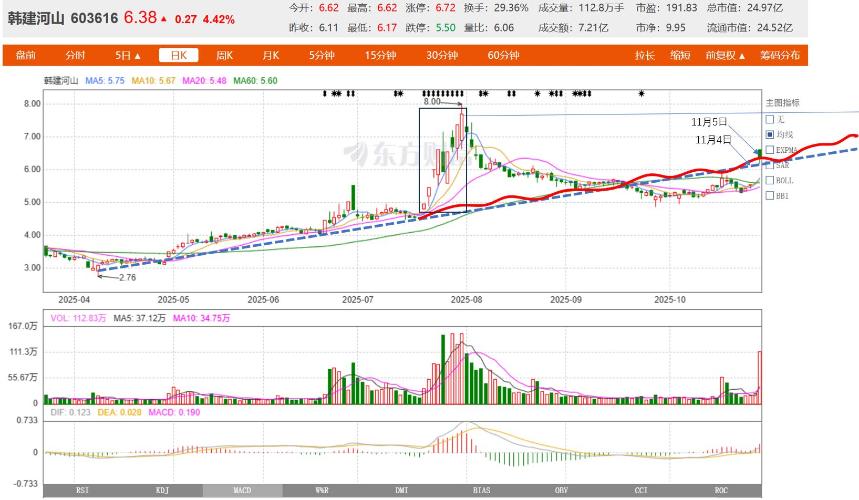
Task: Click the current price 6.38
Action: click(140, 18)
